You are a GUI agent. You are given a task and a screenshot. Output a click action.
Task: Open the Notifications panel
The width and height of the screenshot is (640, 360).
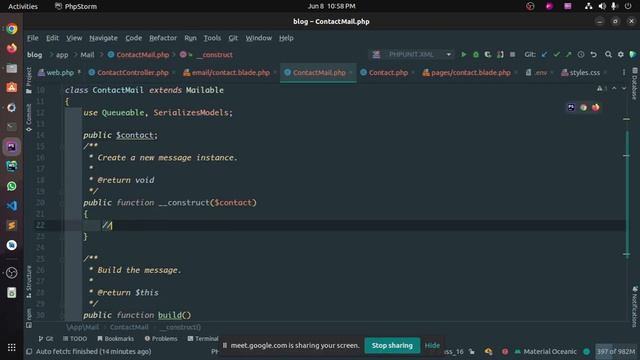pyautogui.click(x=634, y=306)
